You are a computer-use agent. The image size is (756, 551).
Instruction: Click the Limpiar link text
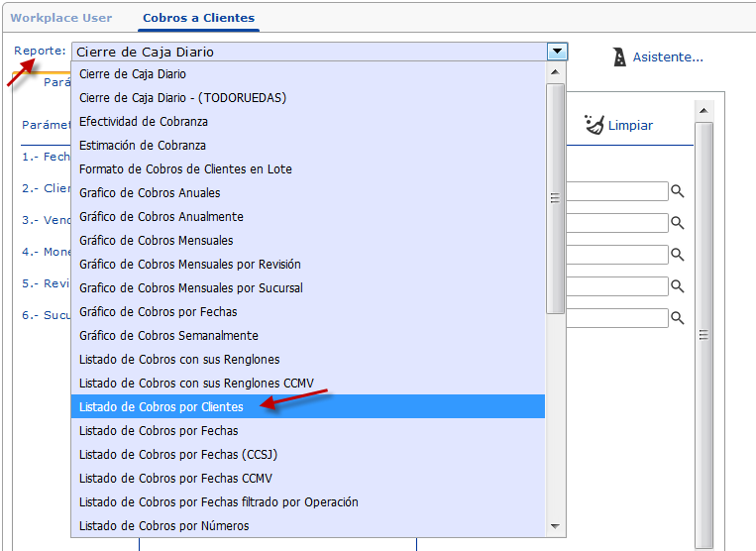(x=630, y=125)
